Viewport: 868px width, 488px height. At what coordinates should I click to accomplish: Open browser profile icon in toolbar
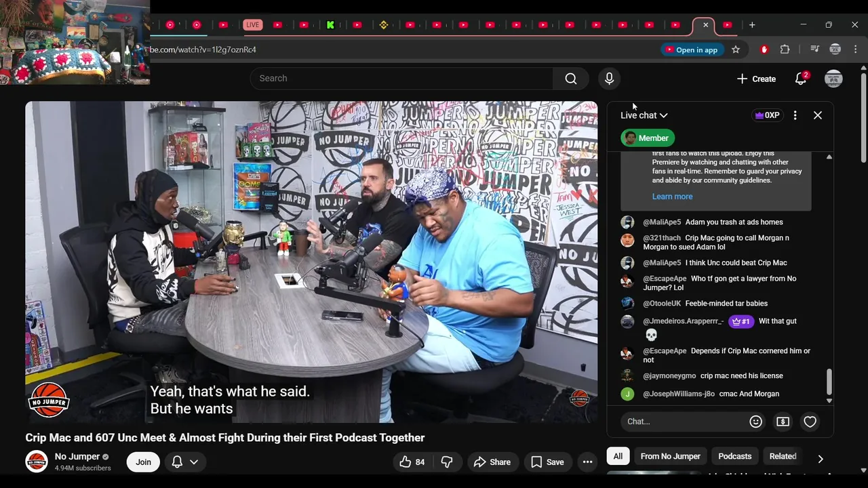[835, 49]
